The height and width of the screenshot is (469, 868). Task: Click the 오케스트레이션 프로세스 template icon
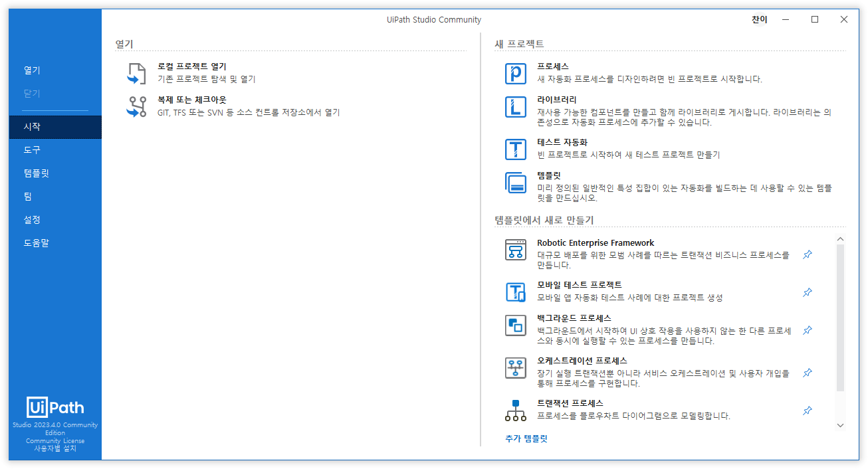[x=516, y=368]
